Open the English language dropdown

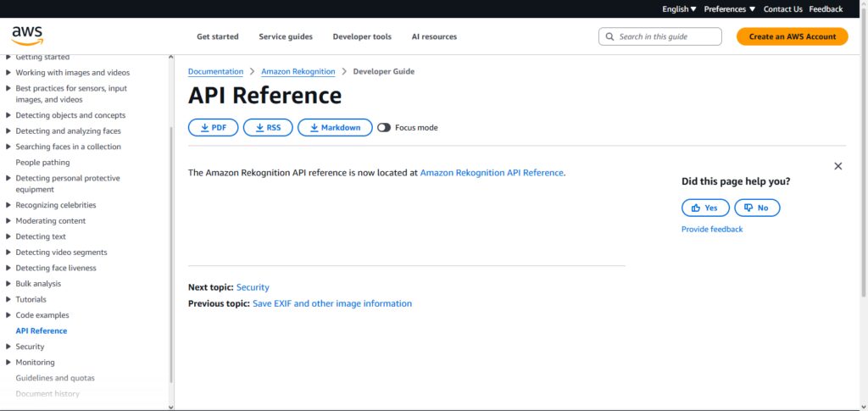click(679, 8)
